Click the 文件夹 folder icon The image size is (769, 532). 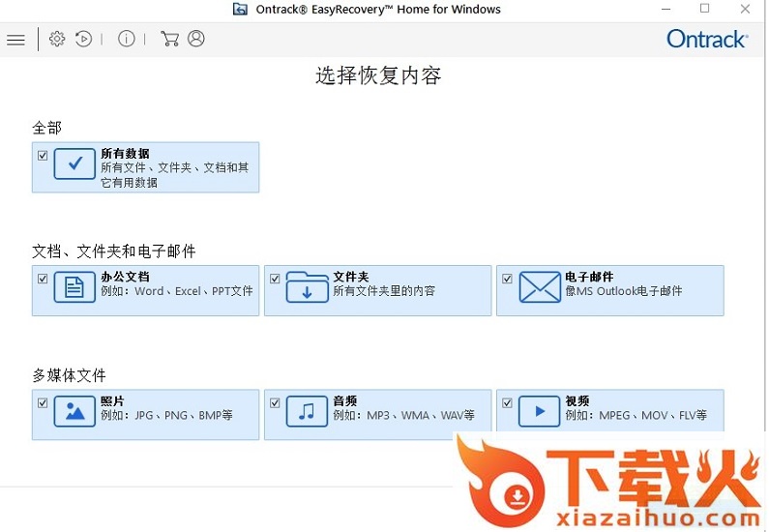307,287
